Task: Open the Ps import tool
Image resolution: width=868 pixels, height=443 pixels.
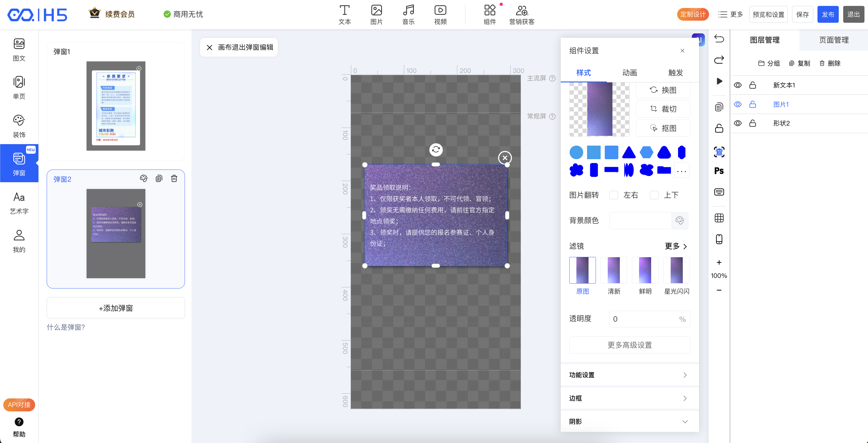Action: 719,171
